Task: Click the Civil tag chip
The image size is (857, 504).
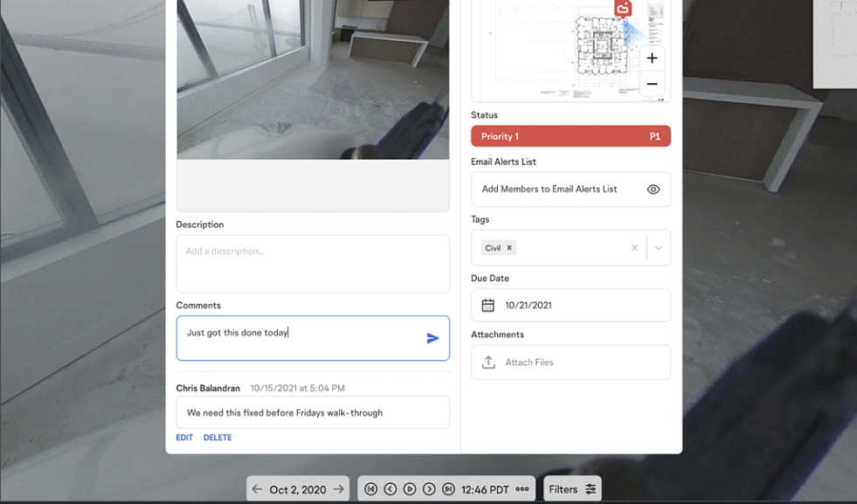Action: tap(499, 247)
